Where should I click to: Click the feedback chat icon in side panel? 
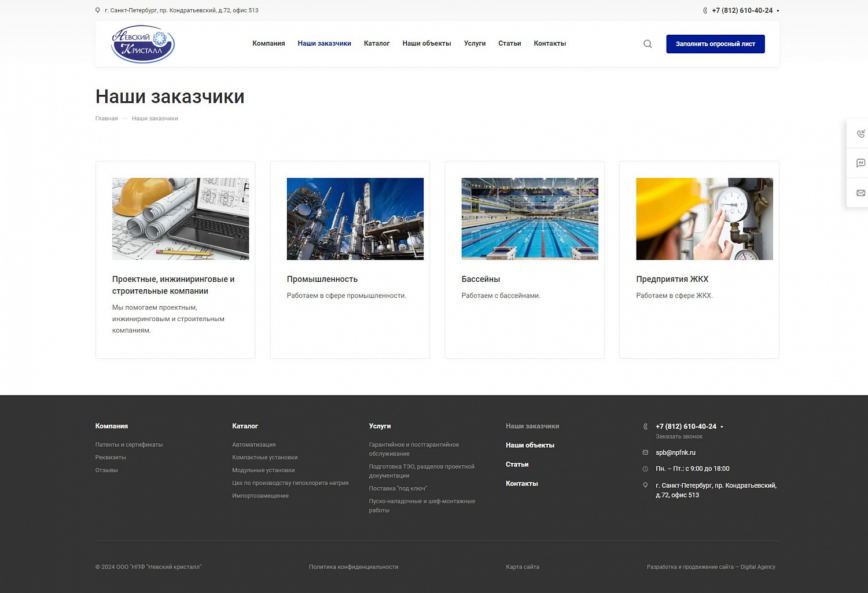(860, 163)
